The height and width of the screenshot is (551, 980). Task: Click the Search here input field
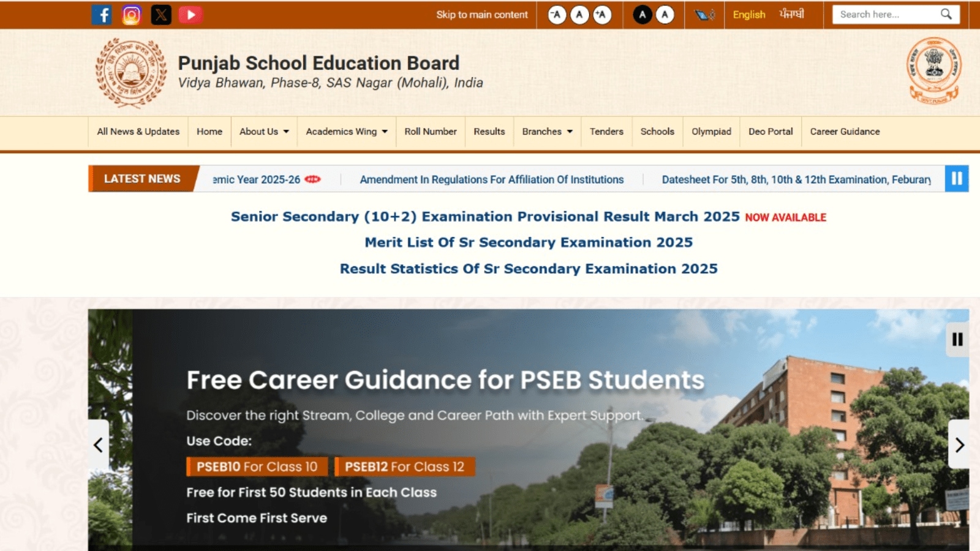(885, 14)
